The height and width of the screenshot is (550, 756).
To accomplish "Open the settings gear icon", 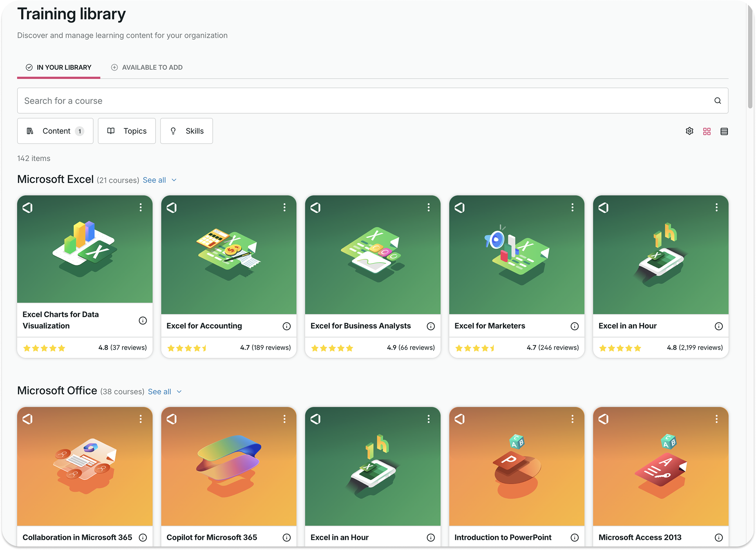I will pyautogui.click(x=689, y=131).
